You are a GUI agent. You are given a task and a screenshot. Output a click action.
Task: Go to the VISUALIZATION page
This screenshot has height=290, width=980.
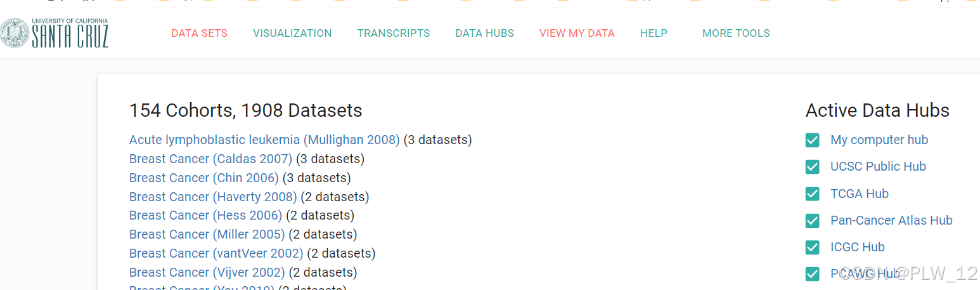click(292, 33)
